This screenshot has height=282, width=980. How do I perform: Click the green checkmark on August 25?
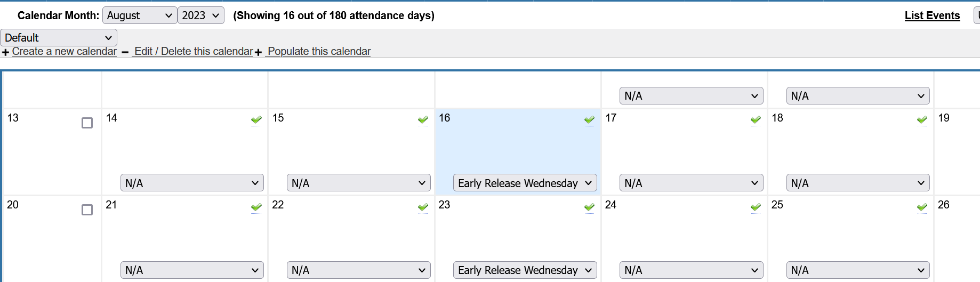pos(922,207)
